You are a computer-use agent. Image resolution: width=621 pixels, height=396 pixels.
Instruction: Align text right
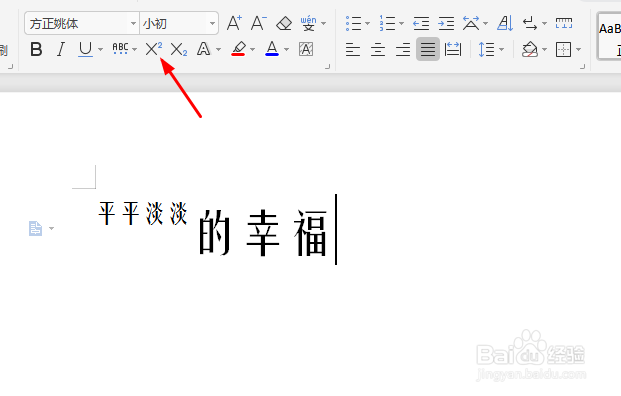click(403, 50)
